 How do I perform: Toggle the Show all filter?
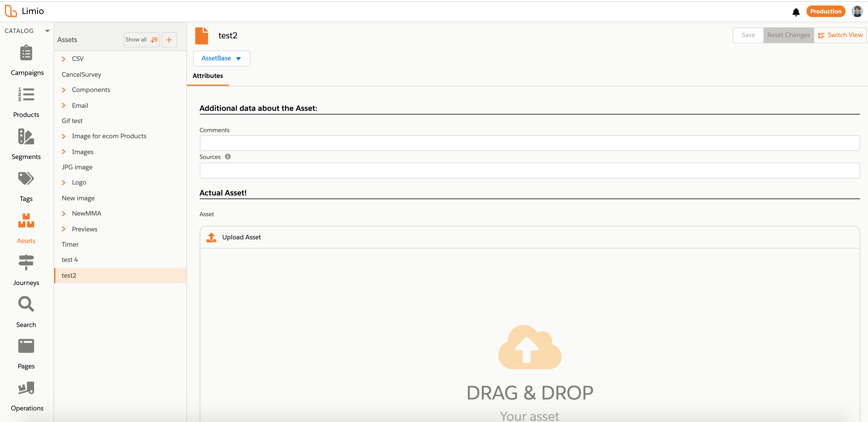[141, 40]
